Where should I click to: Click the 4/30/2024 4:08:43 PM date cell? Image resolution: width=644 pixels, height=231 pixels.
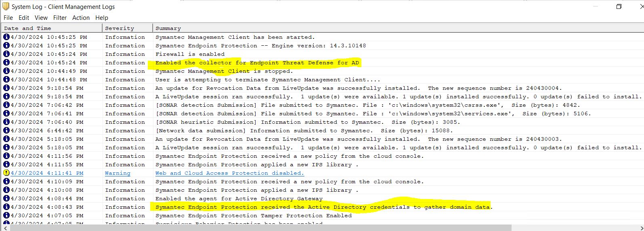tap(47, 207)
